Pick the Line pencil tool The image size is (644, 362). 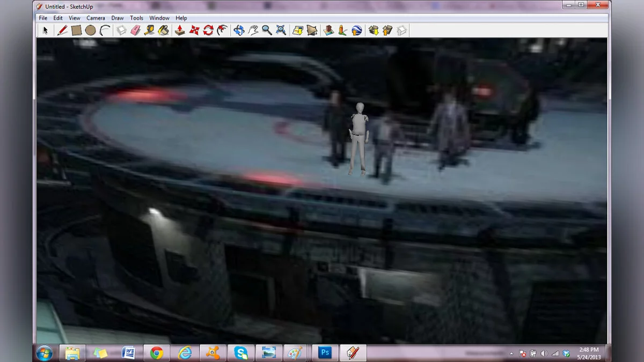pyautogui.click(x=62, y=31)
